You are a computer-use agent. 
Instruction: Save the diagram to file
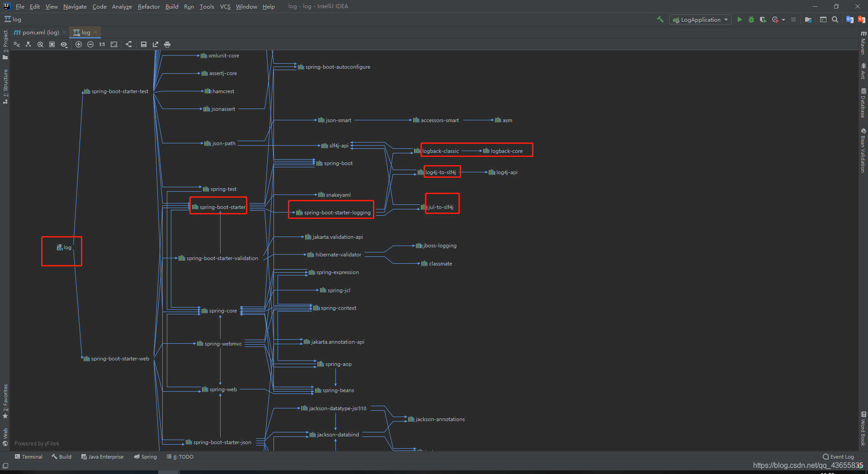(x=144, y=44)
